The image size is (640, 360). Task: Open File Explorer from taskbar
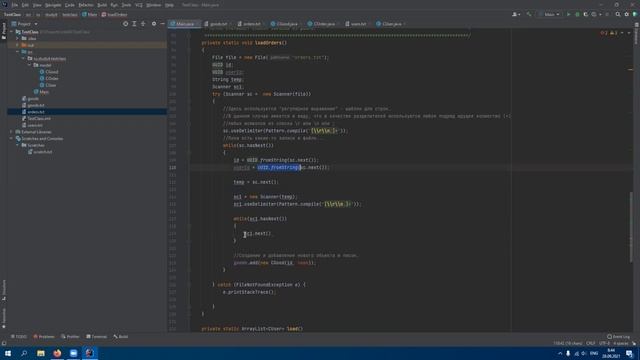point(41,353)
